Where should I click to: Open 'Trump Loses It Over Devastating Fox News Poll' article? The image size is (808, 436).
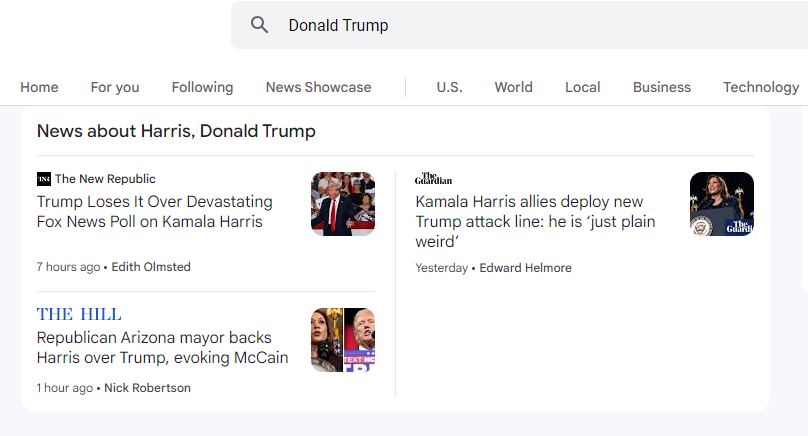pyautogui.click(x=155, y=211)
